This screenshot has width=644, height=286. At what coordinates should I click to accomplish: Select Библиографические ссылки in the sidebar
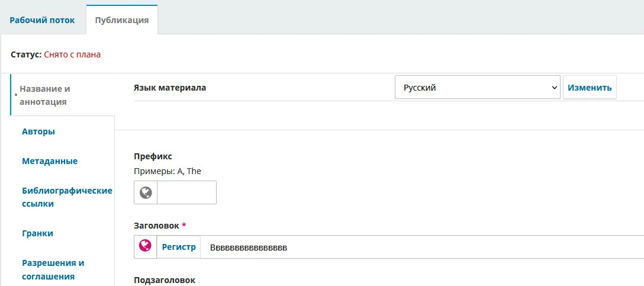pos(67,197)
